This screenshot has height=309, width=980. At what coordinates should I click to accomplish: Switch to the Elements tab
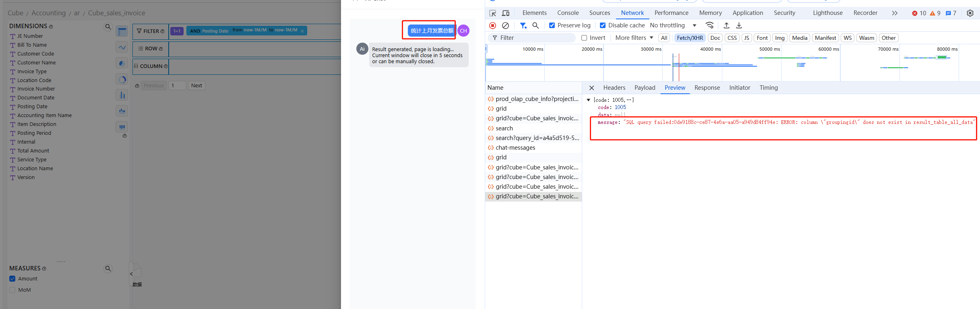pyautogui.click(x=534, y=13)
